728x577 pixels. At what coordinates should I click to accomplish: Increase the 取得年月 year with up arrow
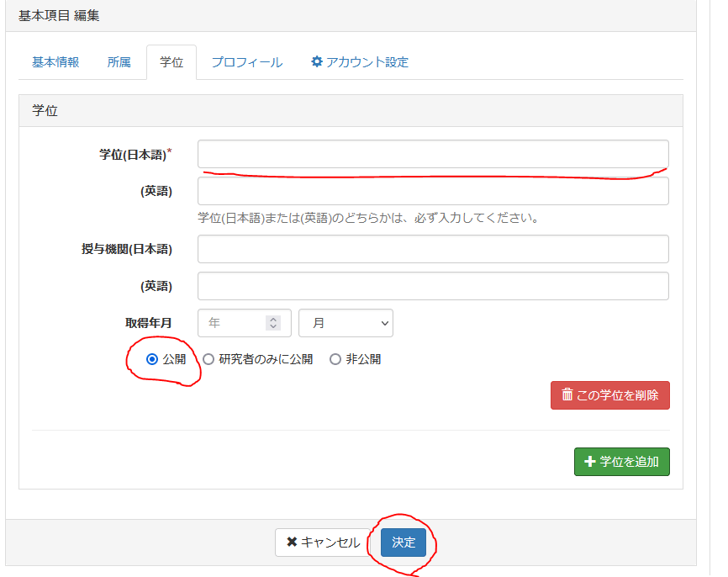click(272, 320)
